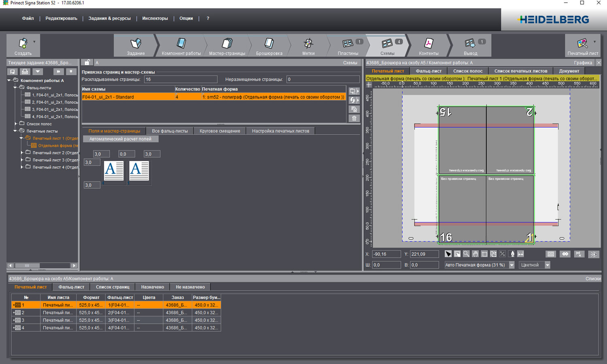
Task: Expand the Список полос folder
Action: coord(16,124)
